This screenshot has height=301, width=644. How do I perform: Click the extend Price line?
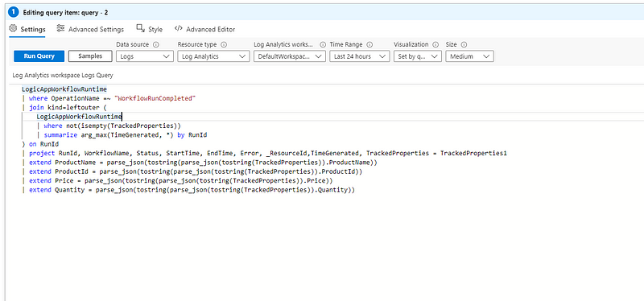click(177, 181)
